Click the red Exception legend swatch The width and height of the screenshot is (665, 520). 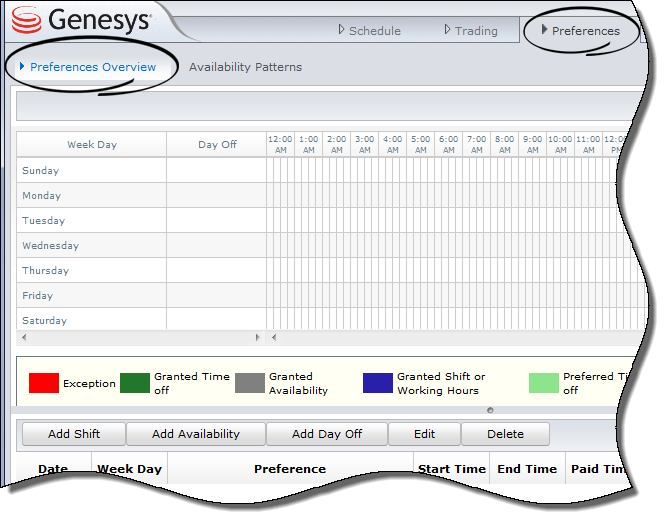coord(44,383)
